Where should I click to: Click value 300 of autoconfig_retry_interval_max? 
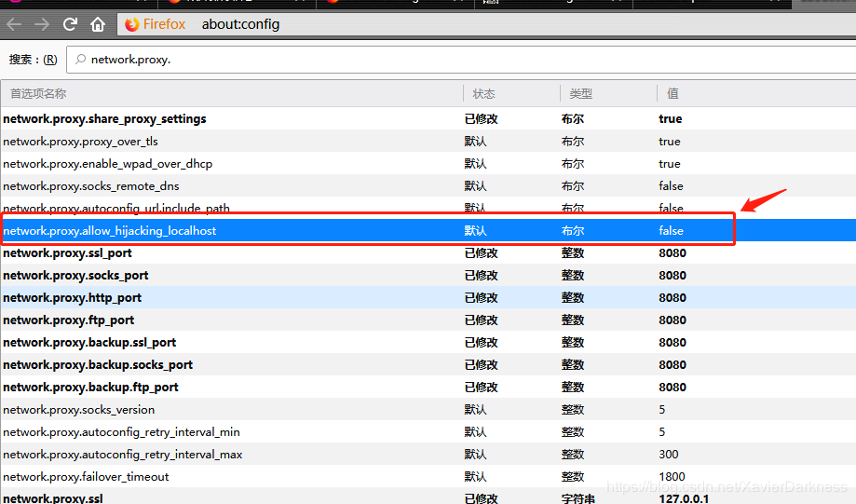tap(669, 455)
